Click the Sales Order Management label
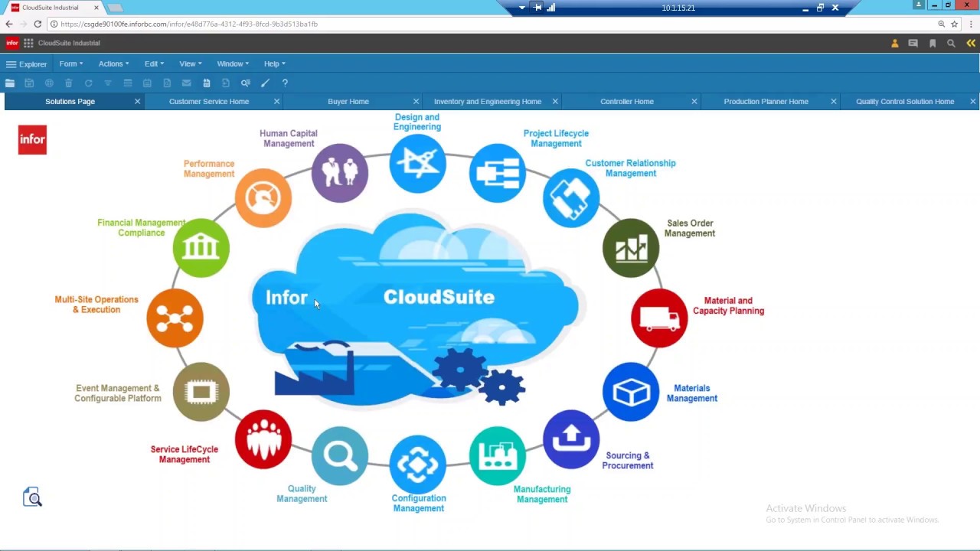This screenshot has width=980, height=551. pos(689,228)
